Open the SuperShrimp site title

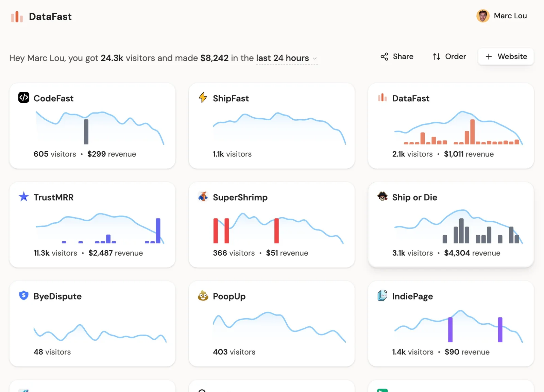[x=240, y=198]
